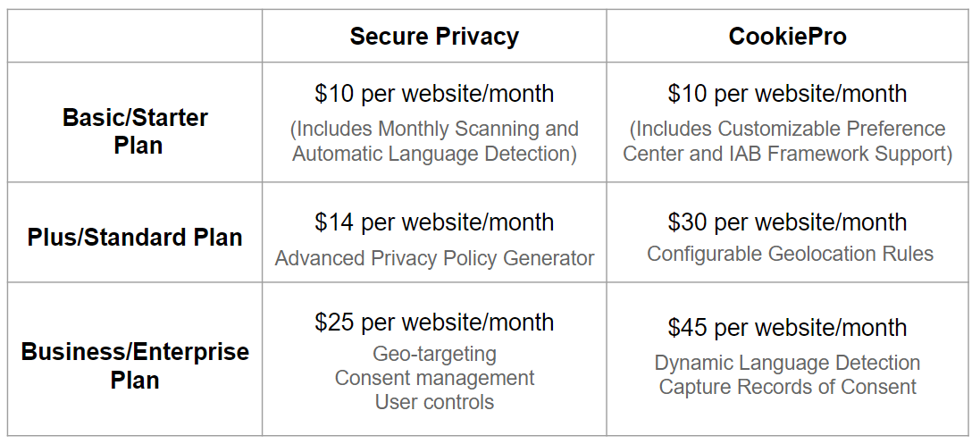Select the Basic/Starter Plan row label
The image size is (980, 444).
click(135, 130)
